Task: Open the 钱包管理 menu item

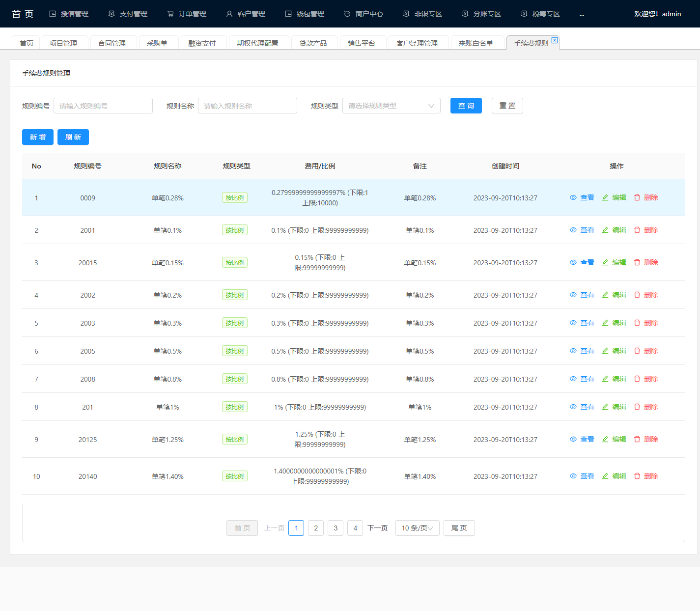Action: coord(305,14)
